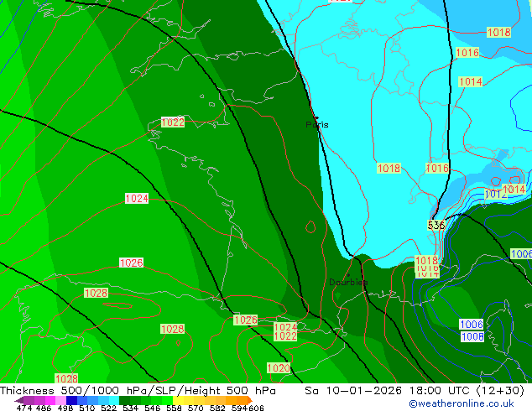Click the date text 'Sa 10-01-2026 18:00 UTC'
The width and height of the screenshot is (532, 411).
click(x=389, y=391)
